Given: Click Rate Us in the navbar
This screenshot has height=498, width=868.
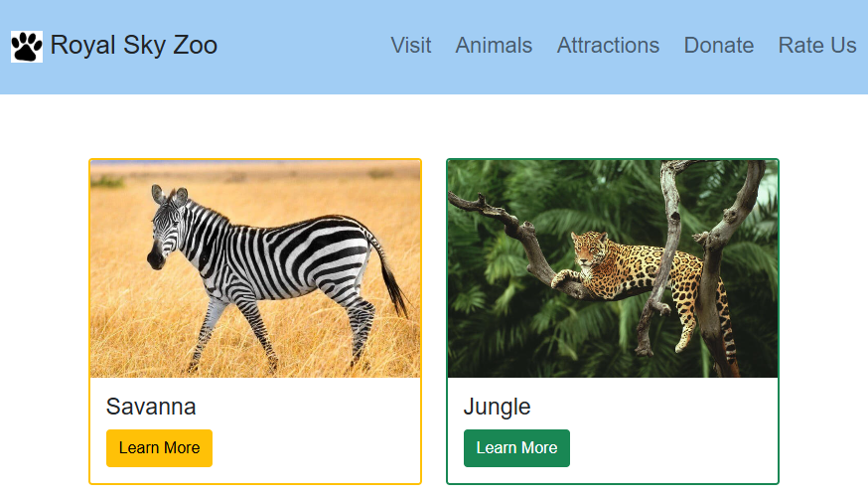Looking at the screenshot, I should pos(816,46).
